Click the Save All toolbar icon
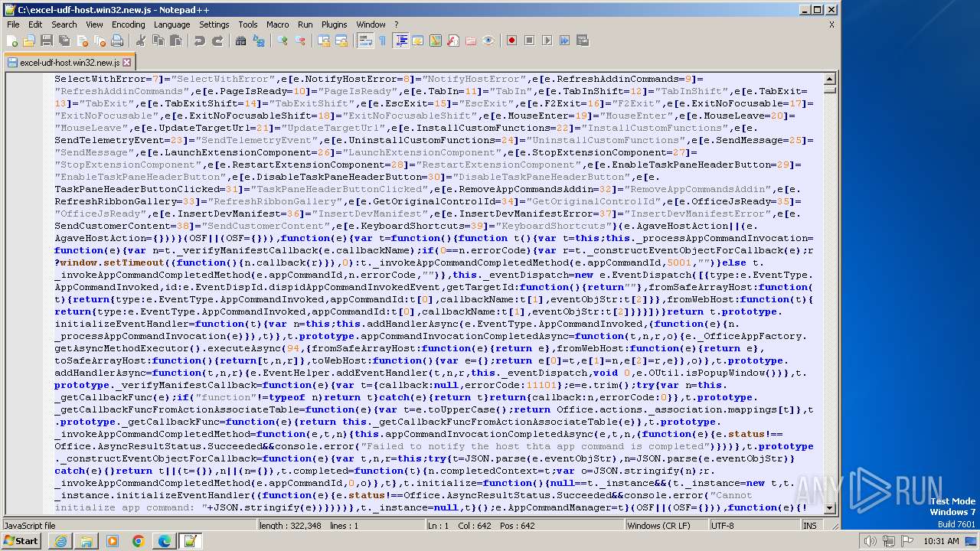The image size is (980, 551). (x=63, y=41)
